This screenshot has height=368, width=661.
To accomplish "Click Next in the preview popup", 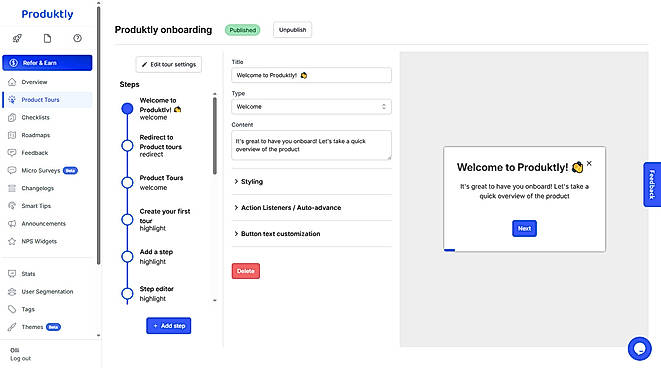I will [x=524, y=228].
